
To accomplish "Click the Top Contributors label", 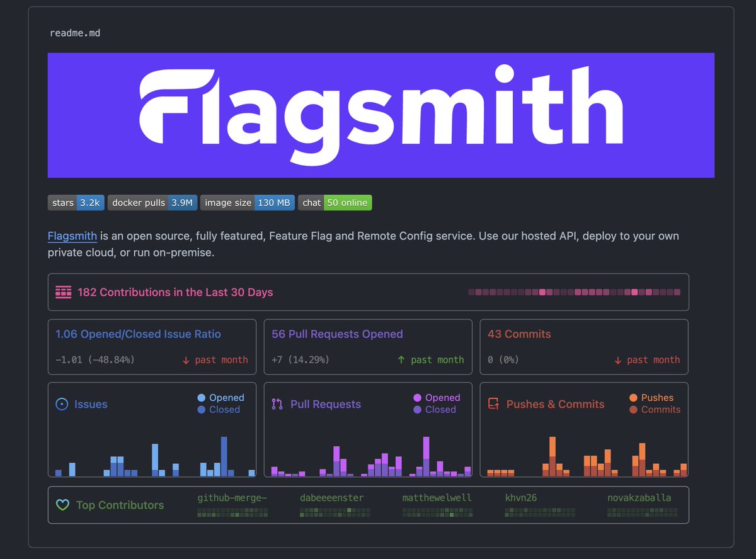I will click(120, 505).
